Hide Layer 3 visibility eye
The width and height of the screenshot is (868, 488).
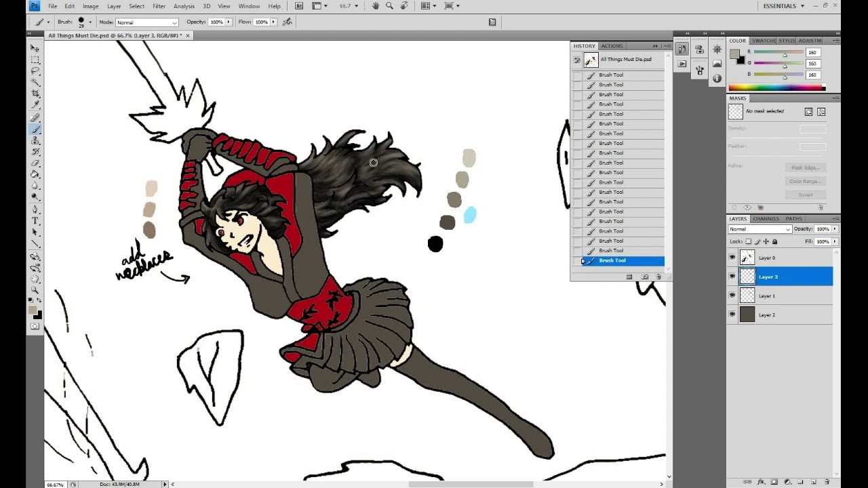[x=732, y=277]
